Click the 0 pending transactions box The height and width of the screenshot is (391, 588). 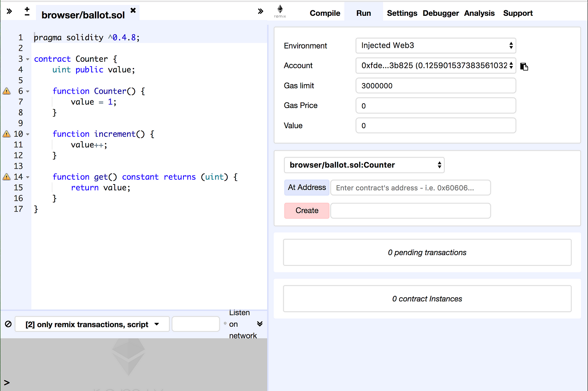tap(427, 252)
